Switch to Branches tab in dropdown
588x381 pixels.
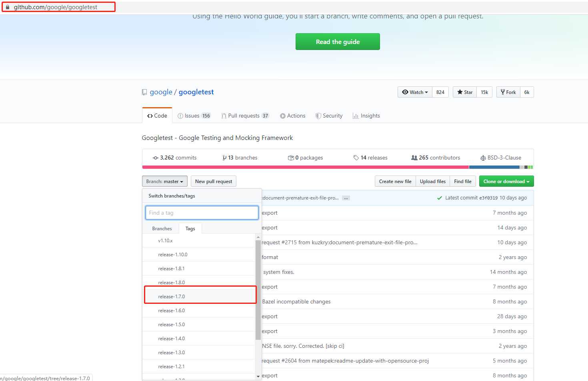tap(162, 228)
